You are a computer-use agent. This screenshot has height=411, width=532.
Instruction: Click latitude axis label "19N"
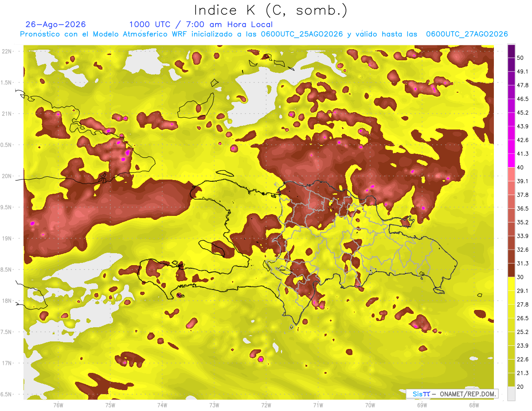coord(7,238)
